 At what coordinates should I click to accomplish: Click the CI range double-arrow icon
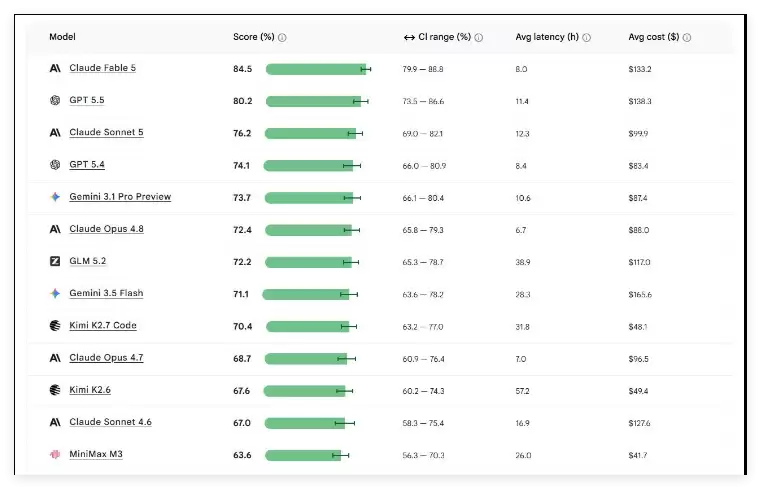[409, 37]
